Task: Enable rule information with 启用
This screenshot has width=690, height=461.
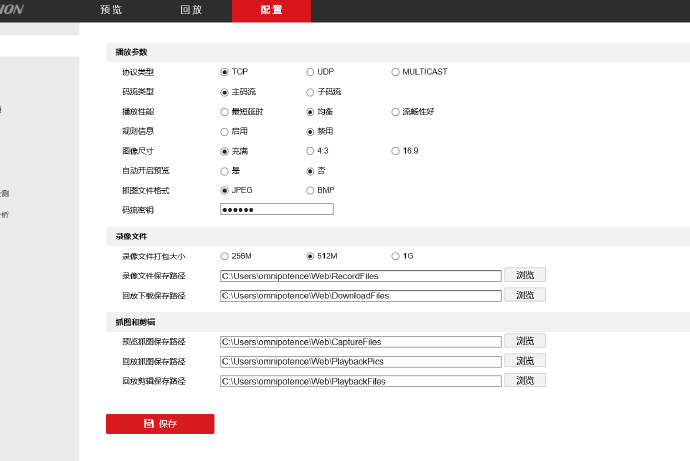Action: [224, 131]
